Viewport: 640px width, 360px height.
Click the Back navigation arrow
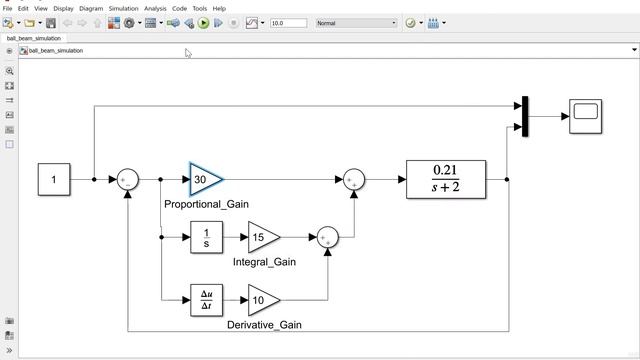click(x=67, y=23)
